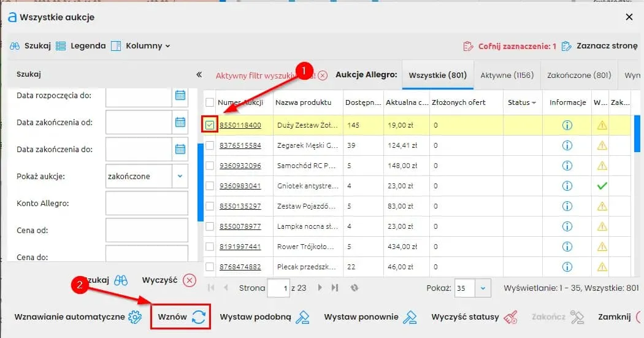Viewport: 644px width, 338px height.
Task: Close the Wszystkie aukcje window
Action: pos(629,17)
